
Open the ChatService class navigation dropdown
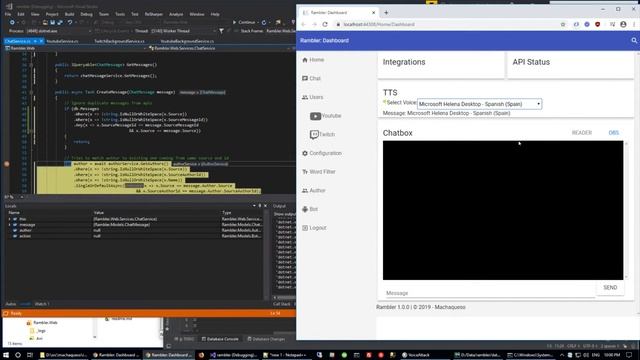click(221, 48)
